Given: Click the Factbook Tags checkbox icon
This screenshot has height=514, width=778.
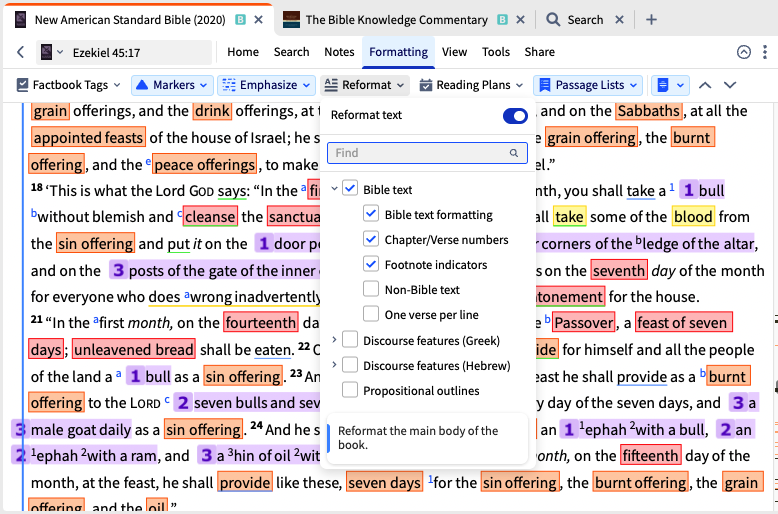Looking at the screenshot, I should [22, 85].
